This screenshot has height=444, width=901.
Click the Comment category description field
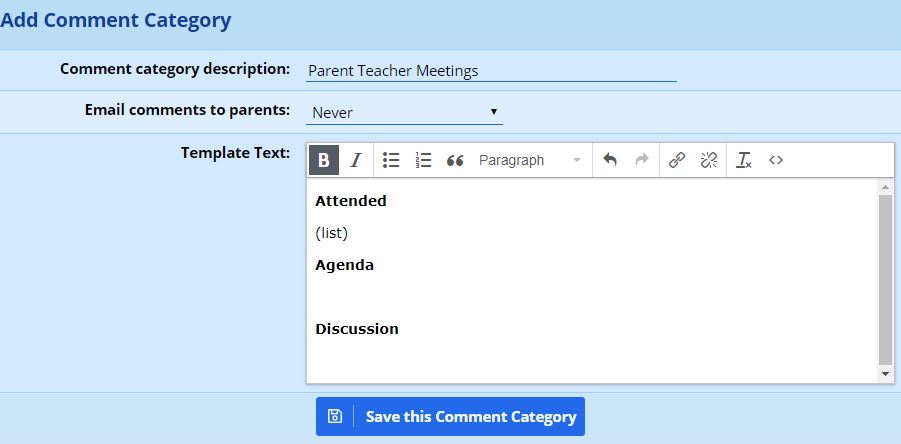tap(491, 71)
